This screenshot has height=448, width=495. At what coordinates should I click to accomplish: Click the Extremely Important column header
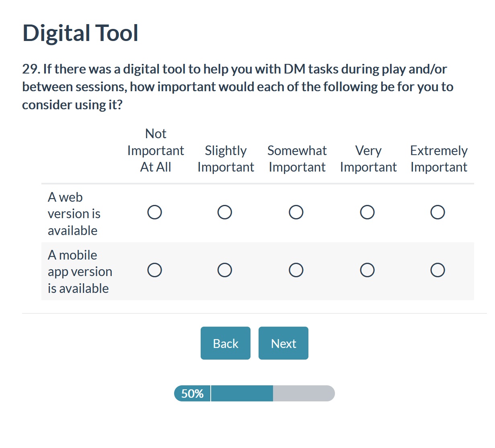tap(439, 159)
